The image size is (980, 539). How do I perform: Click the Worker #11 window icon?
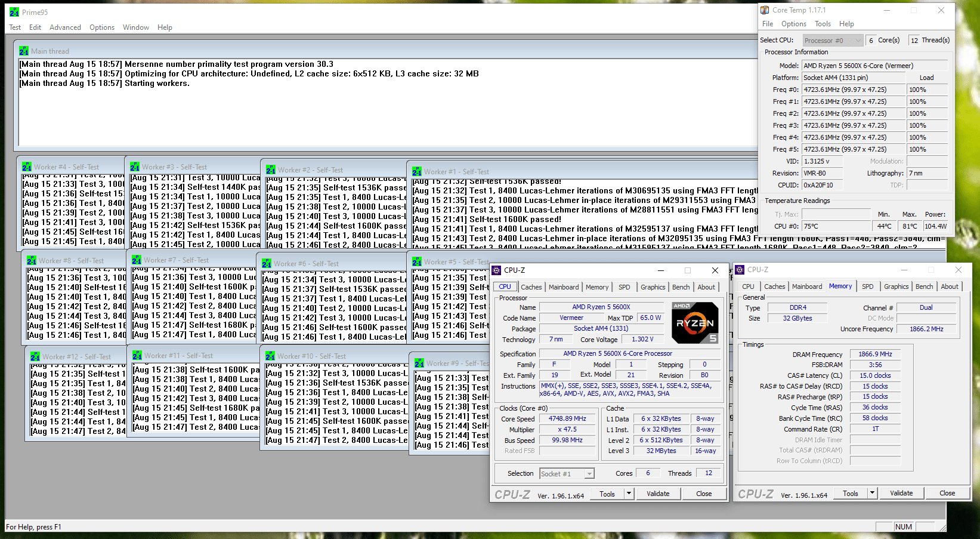pos(137,356)
